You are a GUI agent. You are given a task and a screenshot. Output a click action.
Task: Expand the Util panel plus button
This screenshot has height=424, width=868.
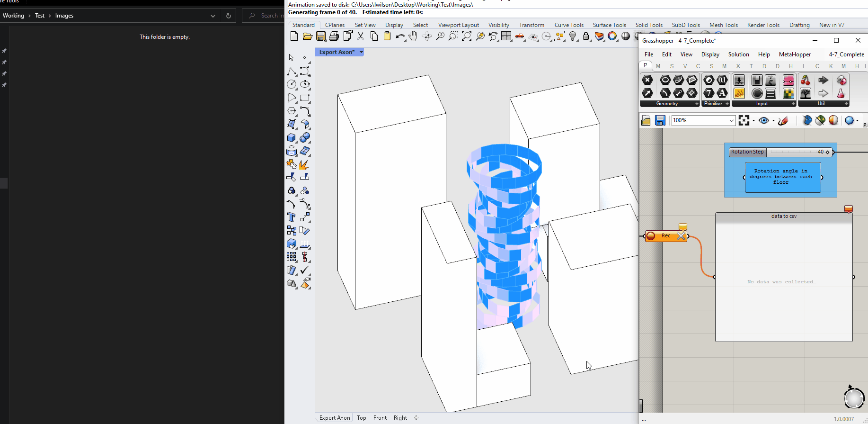846,104
